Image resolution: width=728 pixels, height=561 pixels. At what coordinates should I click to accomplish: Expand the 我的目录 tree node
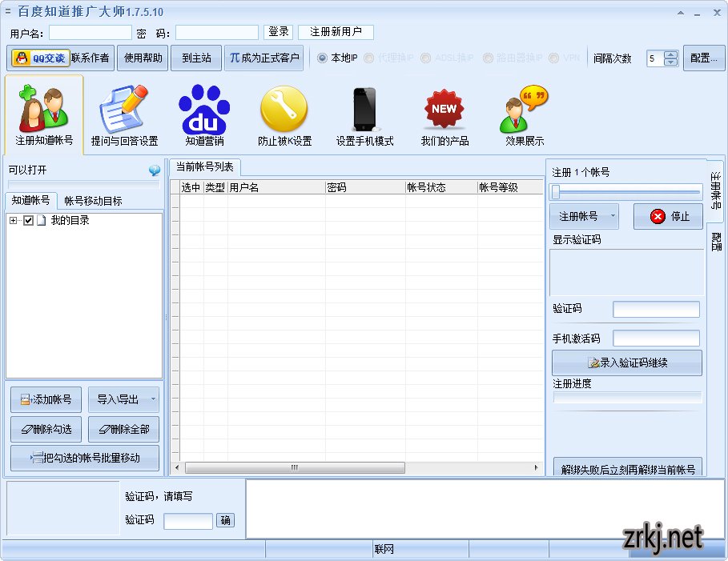pyautogui.click(x=13, y=220)
